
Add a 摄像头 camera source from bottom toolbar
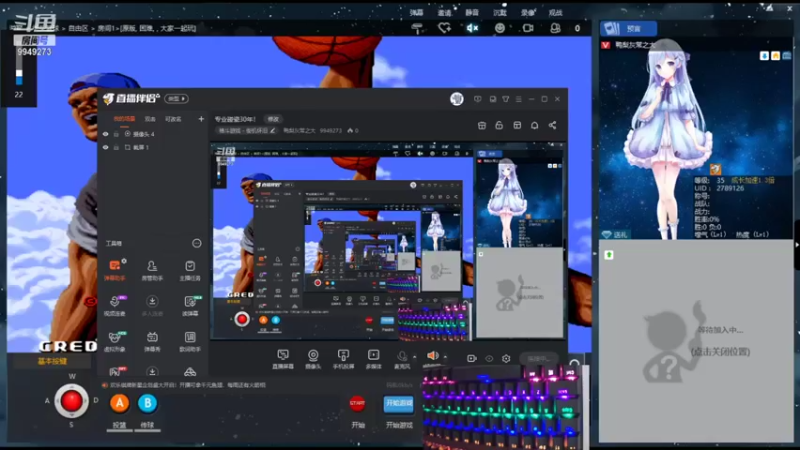313,359
